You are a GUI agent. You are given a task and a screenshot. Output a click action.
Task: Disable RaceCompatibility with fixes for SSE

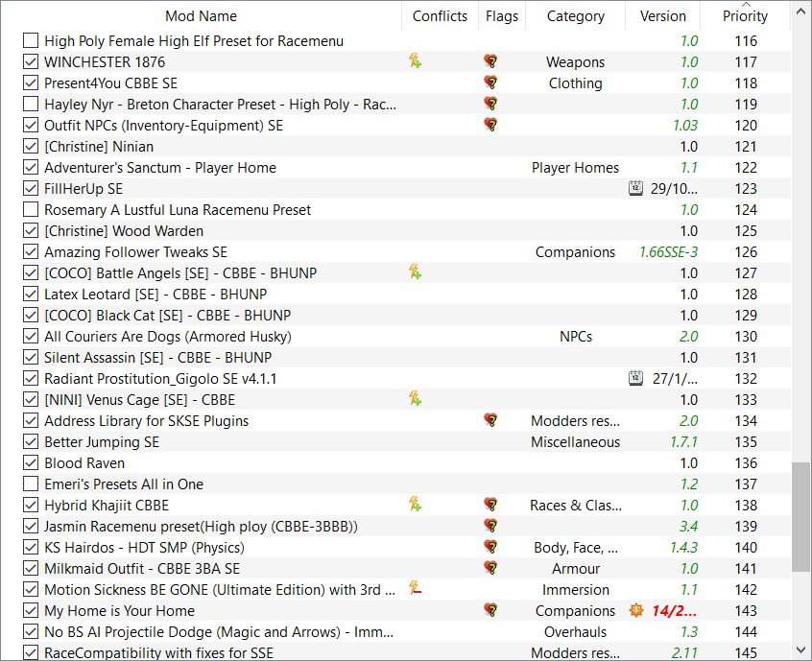click(x=31, y=652)
